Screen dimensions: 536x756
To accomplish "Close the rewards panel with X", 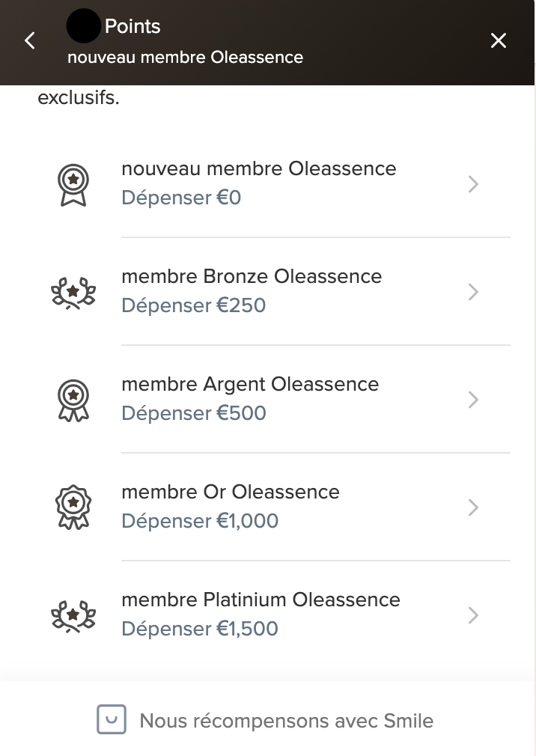I will coord(499,40).
